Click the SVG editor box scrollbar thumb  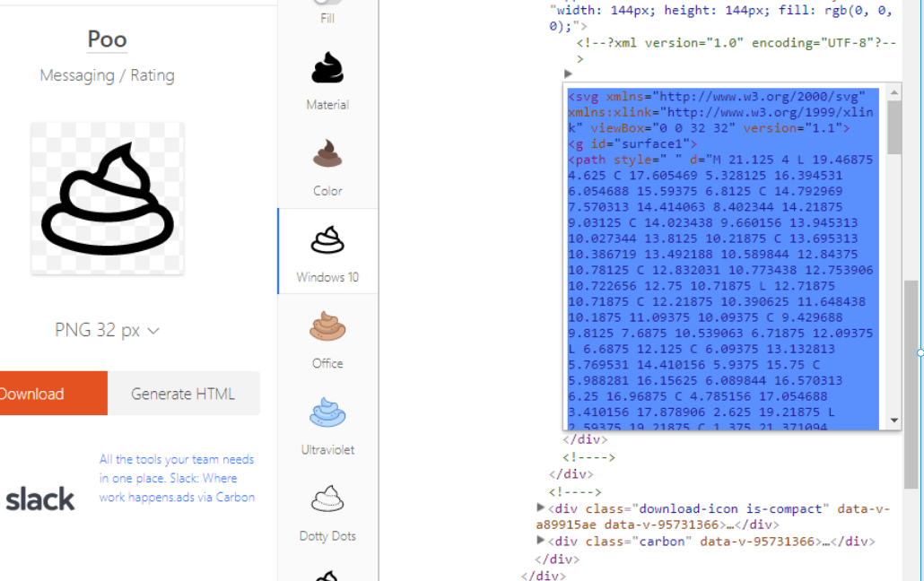893,128
